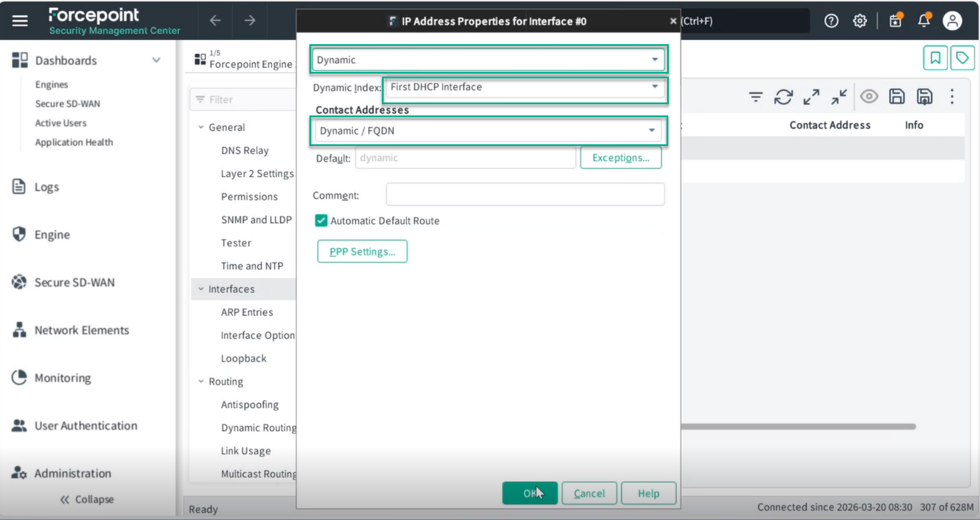Go back with the left arrow
This screenshot has width=980, height=520.
pos(215,21)
